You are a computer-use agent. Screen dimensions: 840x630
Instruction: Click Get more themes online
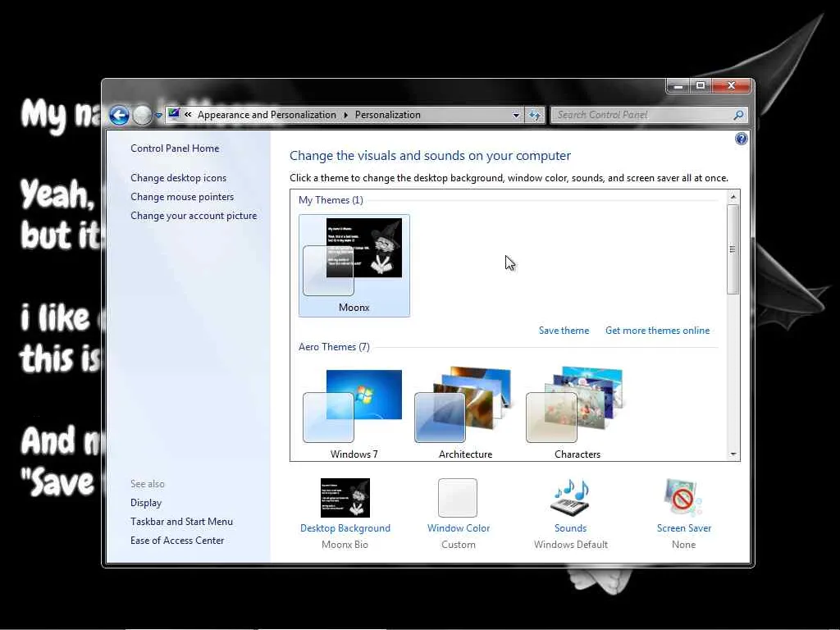coord(657,331)
